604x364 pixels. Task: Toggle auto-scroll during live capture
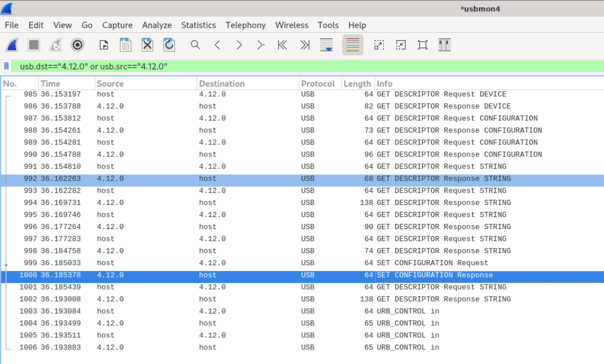pyautogui.click(x=326, y=45)
